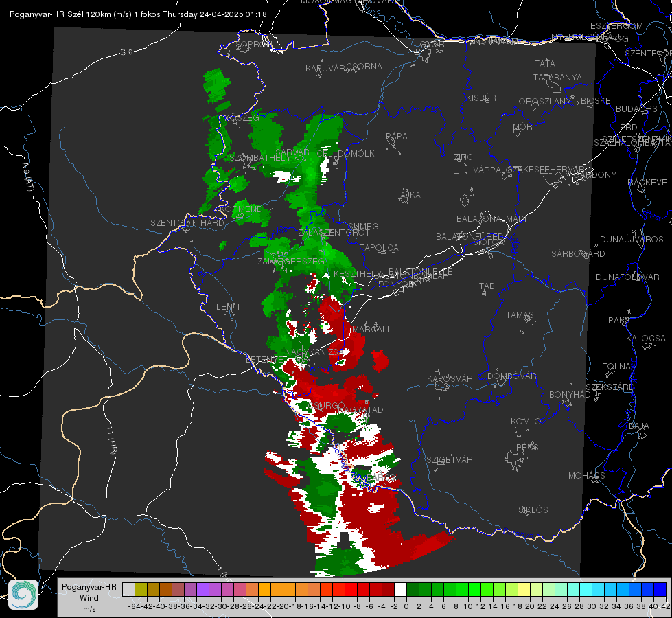This screenshot has height=618, width=672.
Task: Select the NAGYATAD label
Action: tap(360, 409)
